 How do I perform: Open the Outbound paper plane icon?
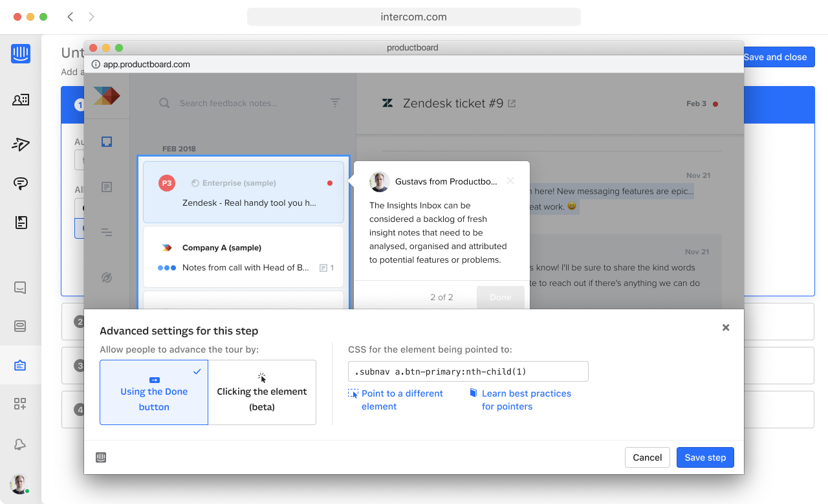tap(21, 144)
